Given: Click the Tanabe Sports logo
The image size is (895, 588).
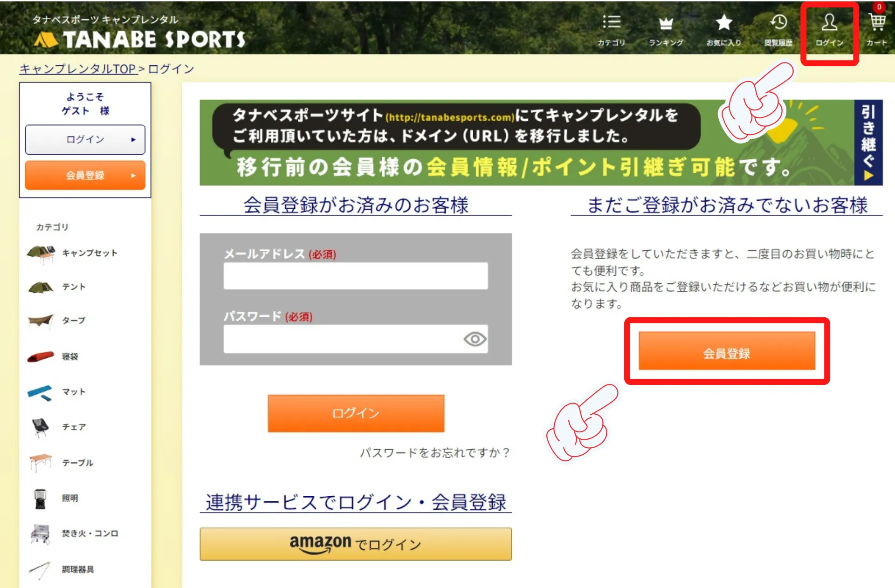Looking at the screenshot, I should coord(140,39).
